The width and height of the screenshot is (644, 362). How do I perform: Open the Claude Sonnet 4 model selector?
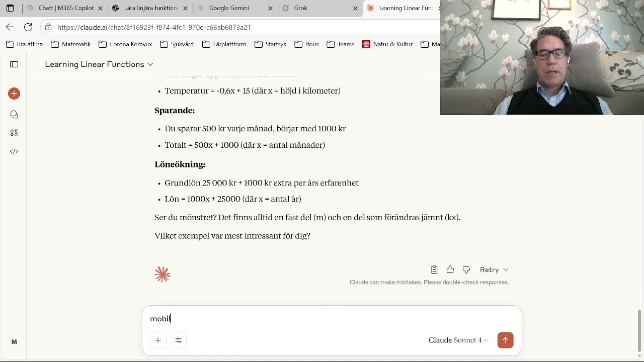[x=458, y=340]
